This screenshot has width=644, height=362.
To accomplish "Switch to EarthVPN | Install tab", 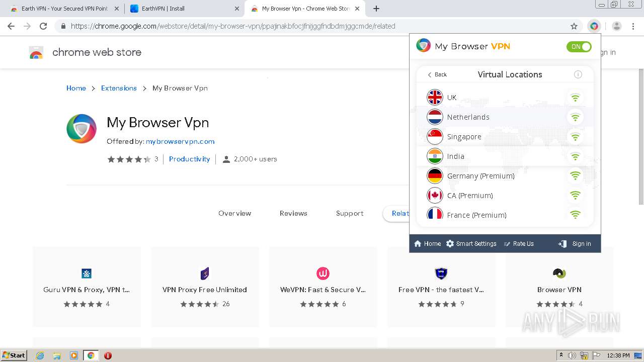I will pyautogui.click(x=184, y=9).
